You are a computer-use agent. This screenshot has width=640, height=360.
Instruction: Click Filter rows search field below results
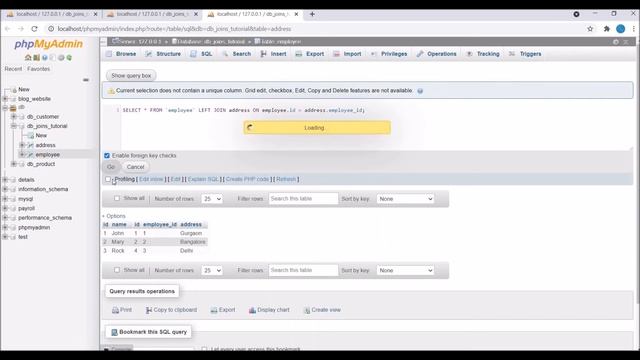click(x=303, y=270)
